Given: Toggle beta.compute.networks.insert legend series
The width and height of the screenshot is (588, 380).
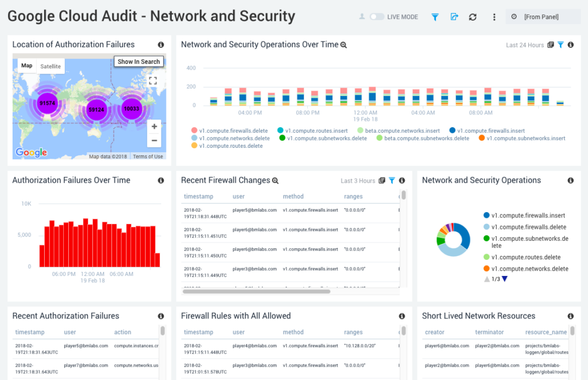Looking at the screenshot, I should pyautogui.click(x=399, y=130).
